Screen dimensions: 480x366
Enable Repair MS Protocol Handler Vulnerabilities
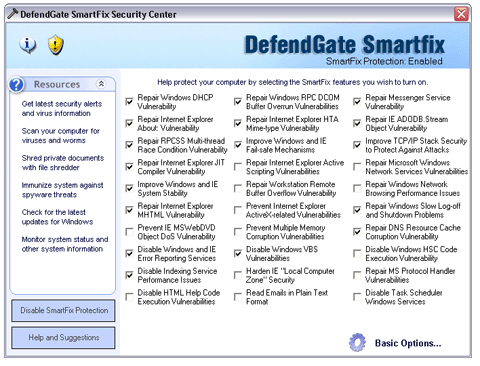click(357, 275)
